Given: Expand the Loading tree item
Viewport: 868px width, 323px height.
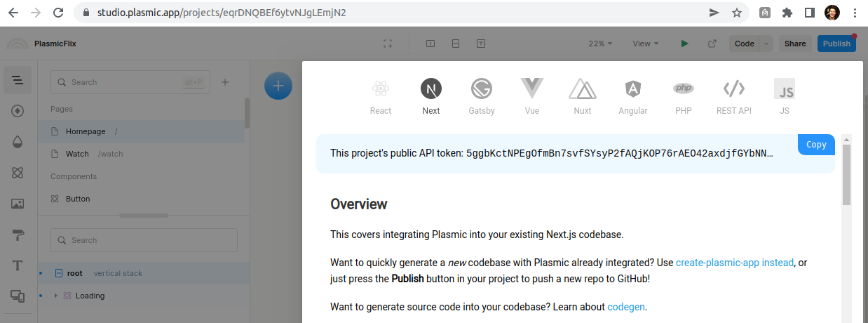Looking at the screenshot, I should click(56, 296).
